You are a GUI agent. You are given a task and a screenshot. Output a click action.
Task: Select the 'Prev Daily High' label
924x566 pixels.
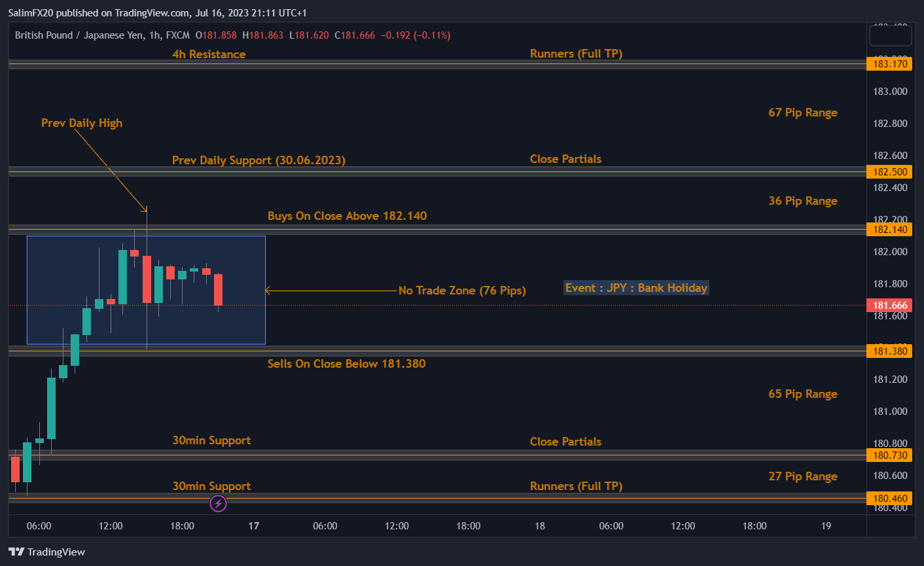pos(82,123)
